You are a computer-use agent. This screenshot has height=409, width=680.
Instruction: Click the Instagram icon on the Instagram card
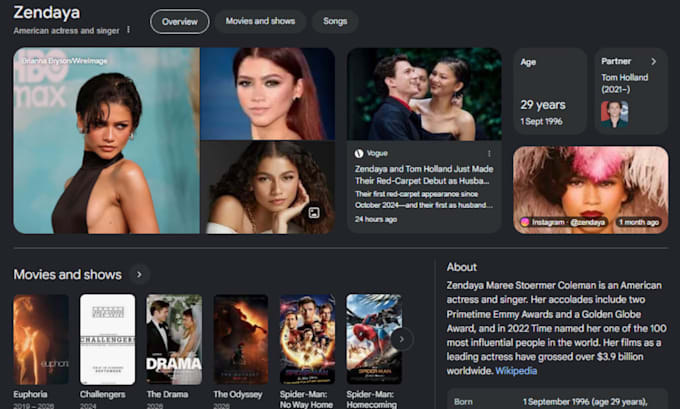tap(525, 222)
